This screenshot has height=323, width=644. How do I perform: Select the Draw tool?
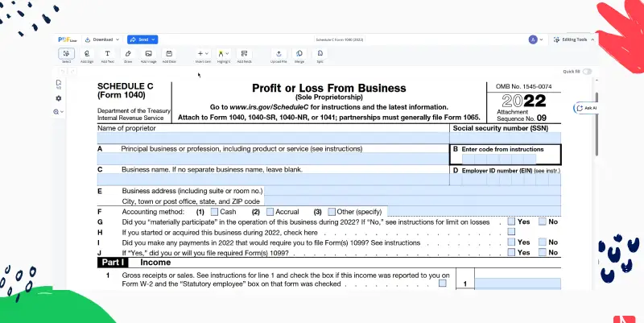pos(128,56)
